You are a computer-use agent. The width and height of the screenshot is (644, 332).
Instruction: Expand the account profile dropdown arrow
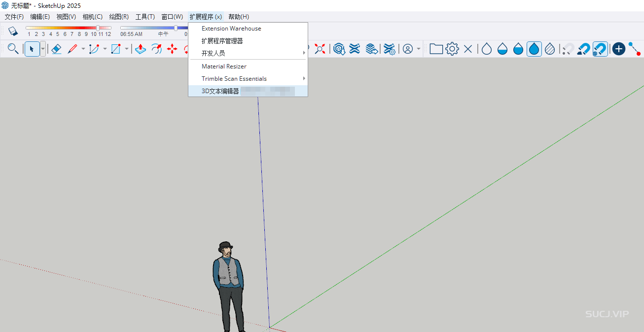419,49
